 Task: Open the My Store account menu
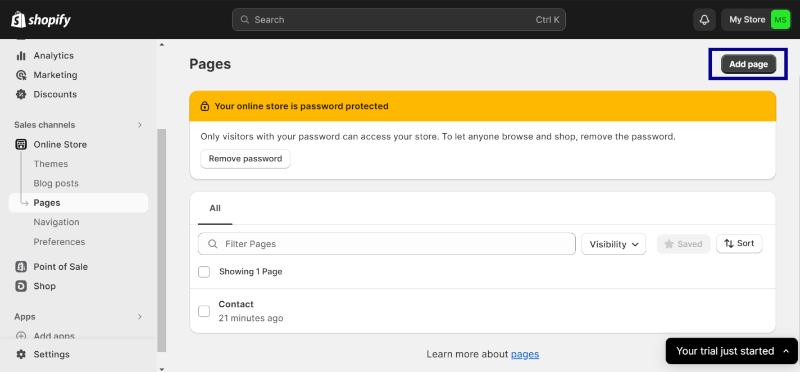click(x=756, y=20)
